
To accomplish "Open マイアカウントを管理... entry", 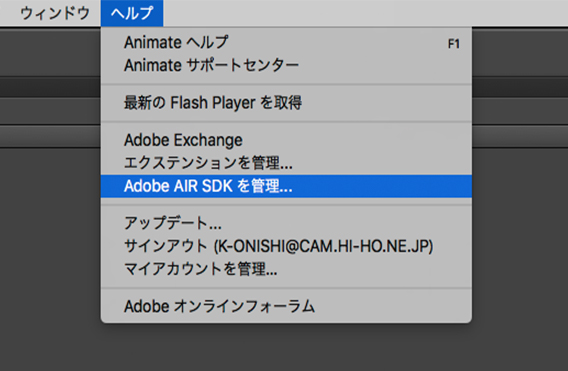I will pos(286,269).
